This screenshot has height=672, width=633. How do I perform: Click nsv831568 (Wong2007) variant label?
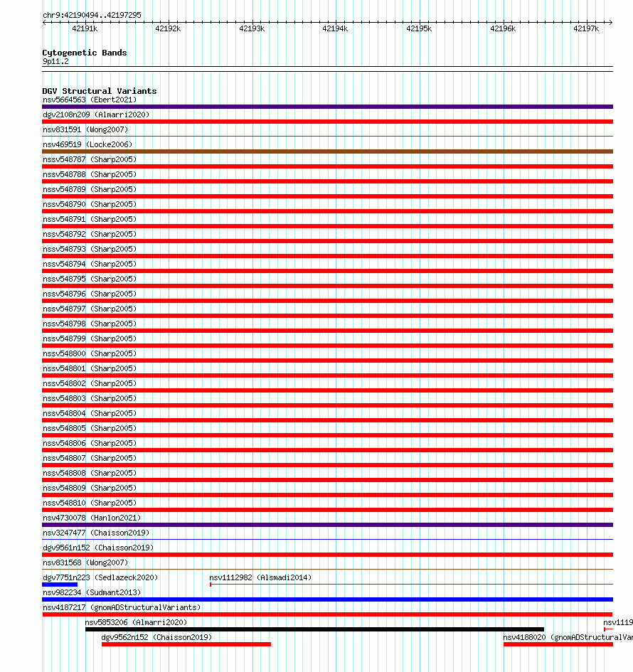click(85, 562)
